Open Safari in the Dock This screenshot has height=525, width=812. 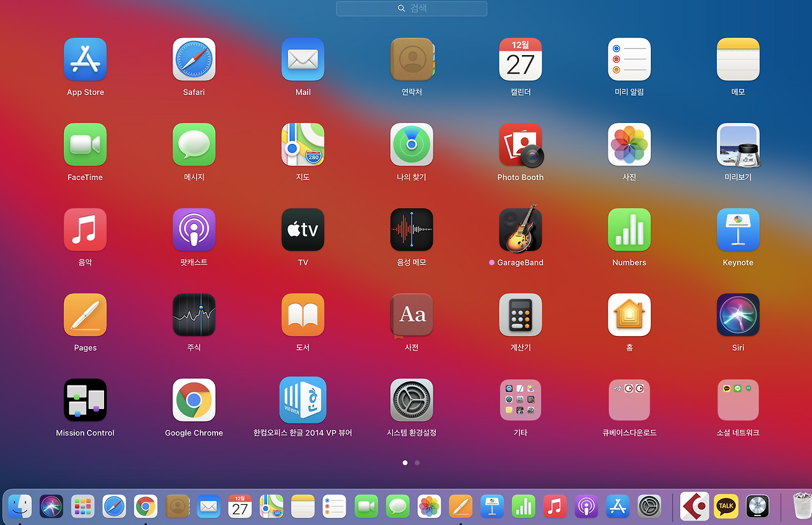tap(114, 506)
